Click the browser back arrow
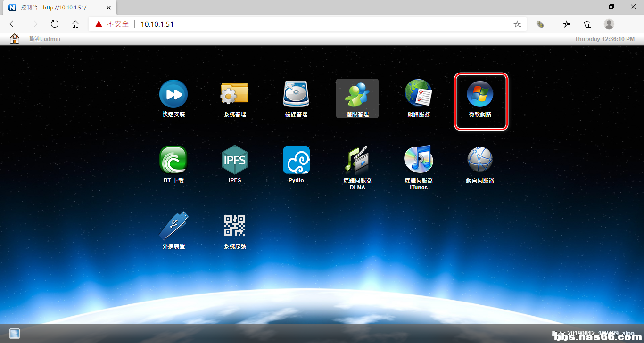This screenshot has width=644, height=343. (x=13, y=24)
